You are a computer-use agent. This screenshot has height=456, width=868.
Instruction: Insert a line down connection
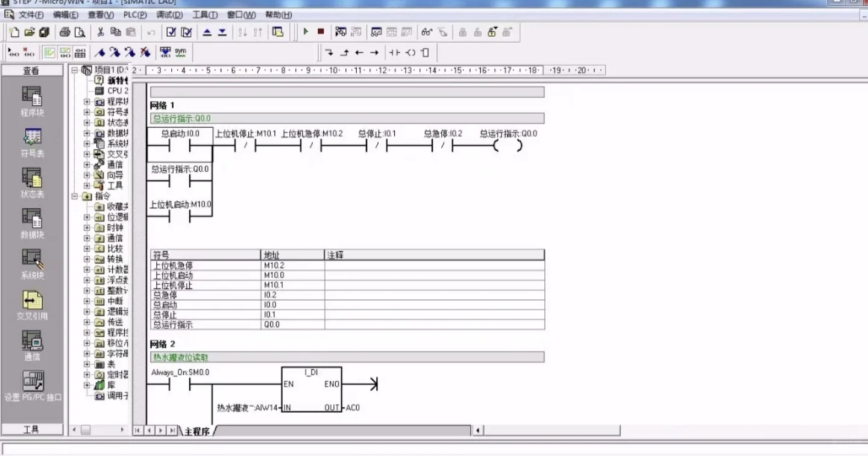tap(330, 52)
